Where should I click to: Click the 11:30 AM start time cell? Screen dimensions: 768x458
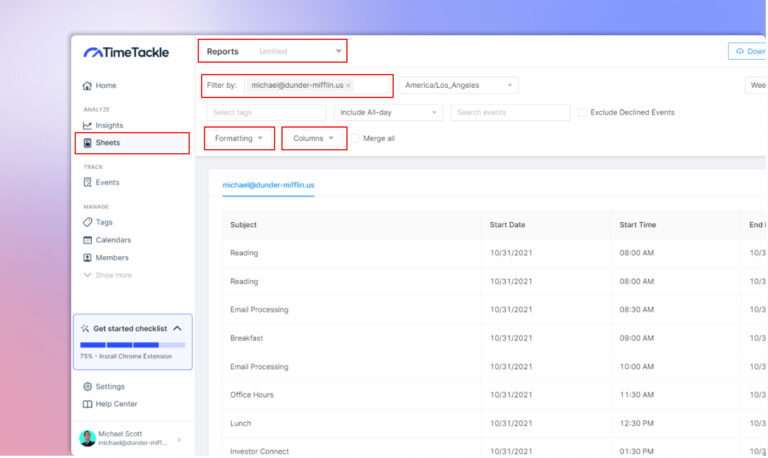[637, 395]
